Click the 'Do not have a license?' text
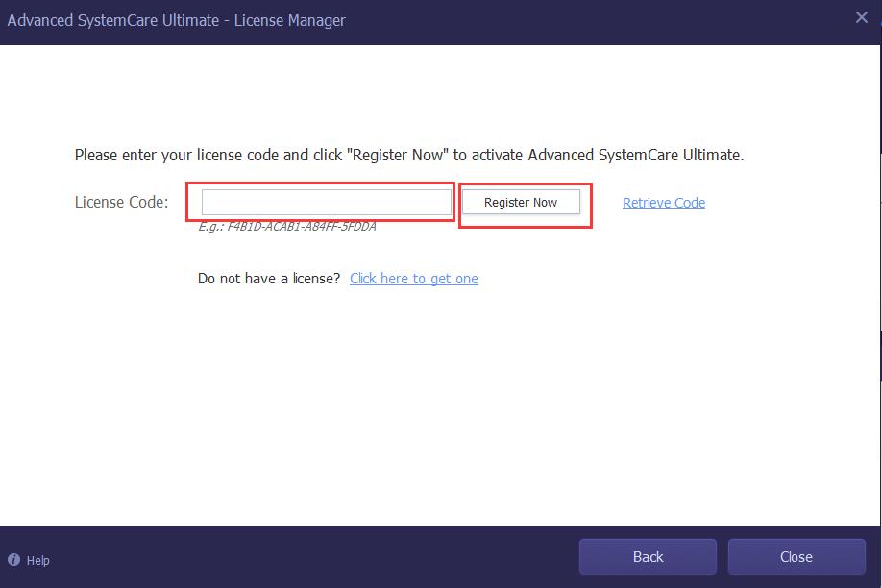 click(269, 279)
